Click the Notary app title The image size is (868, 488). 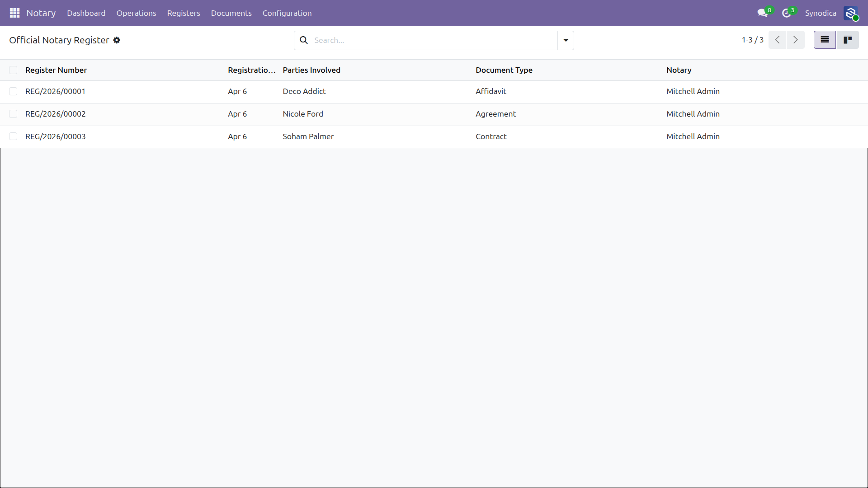click(x=41, y=13)
